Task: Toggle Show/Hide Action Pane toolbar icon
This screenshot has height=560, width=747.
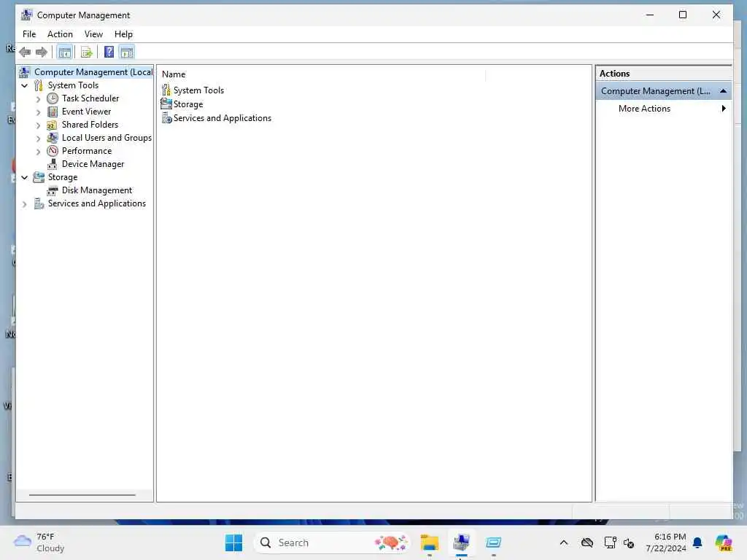Action: 127,52
